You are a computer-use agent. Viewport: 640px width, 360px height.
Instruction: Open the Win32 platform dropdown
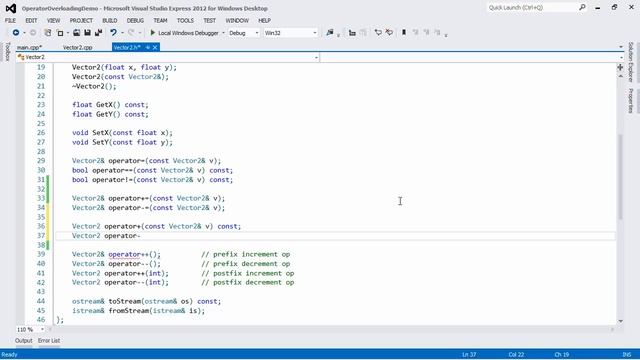(290, 33)
